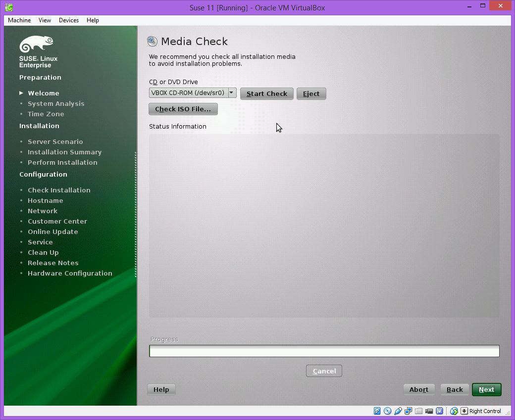Screen dimensions: 515x420
Task: Click the Media Check disc icon
Action: tap(152, 42)
